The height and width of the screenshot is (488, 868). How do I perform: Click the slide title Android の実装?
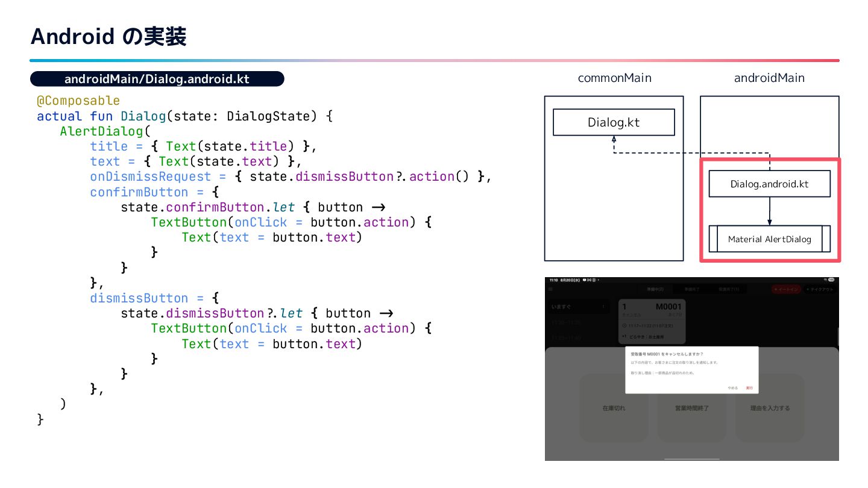pyautogui.click(x=108, y=37)
